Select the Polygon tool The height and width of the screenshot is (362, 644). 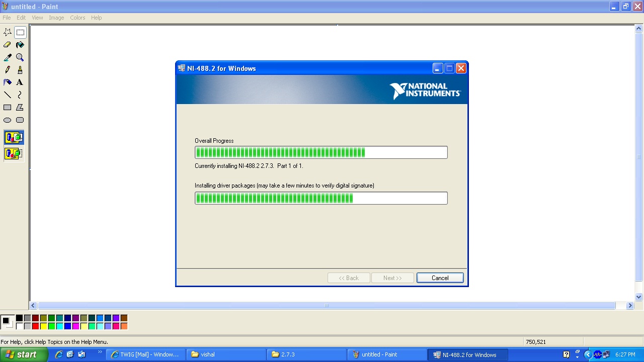pos(20,108)
